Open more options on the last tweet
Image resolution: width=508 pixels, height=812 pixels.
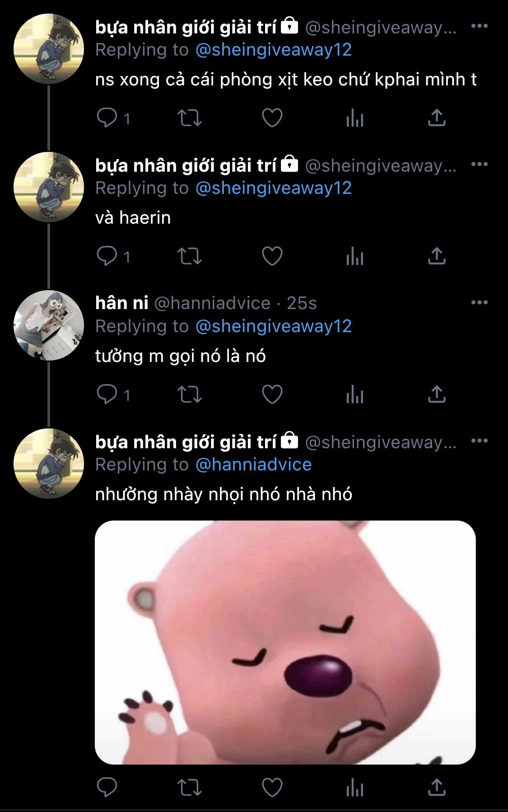point(479,441)
